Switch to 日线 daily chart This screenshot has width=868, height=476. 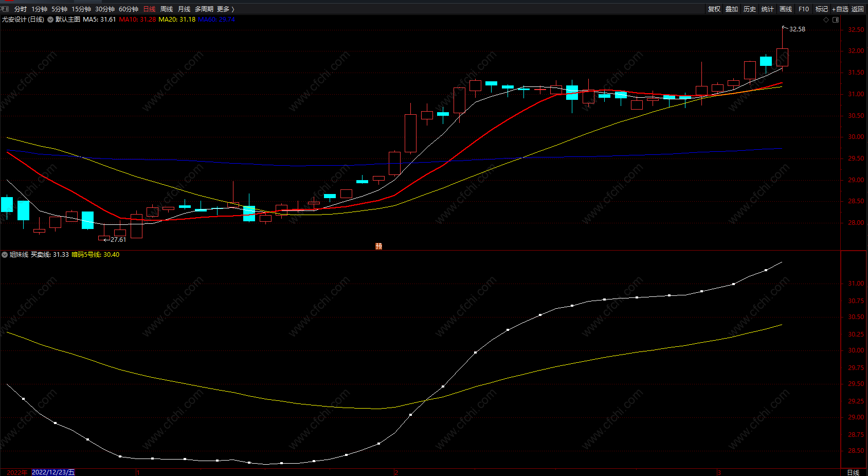pyautogui.click(x=149, y=9)
